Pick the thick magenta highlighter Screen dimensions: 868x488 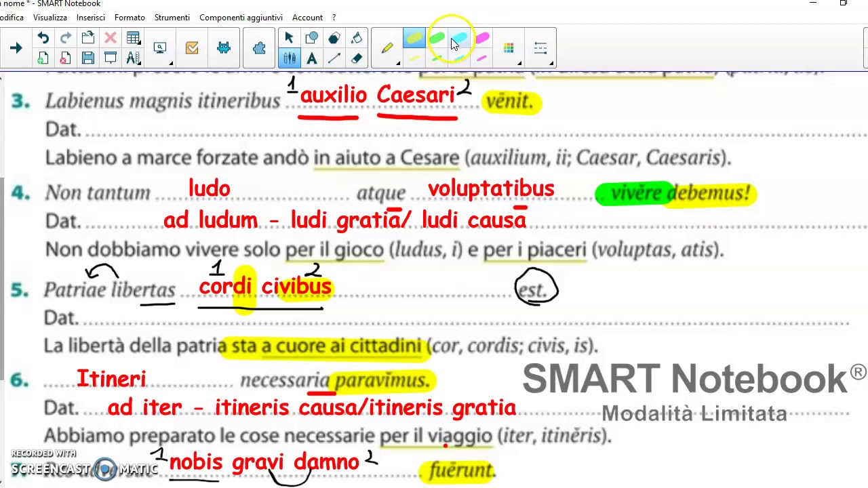coord(482,39)
